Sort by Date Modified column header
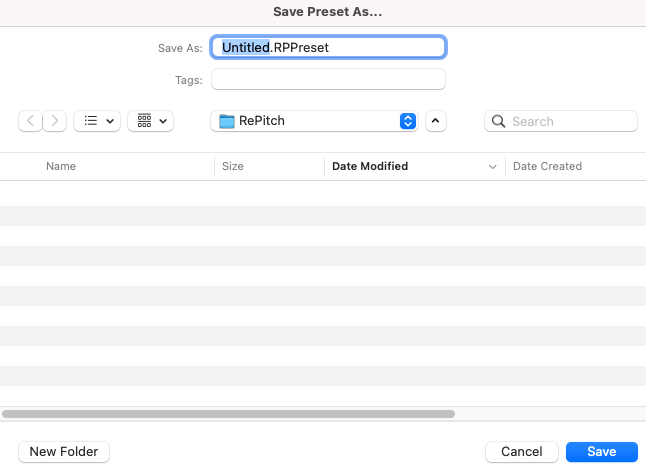The height and width of the screenshot is (472, 646). click(x=370, y=166)
